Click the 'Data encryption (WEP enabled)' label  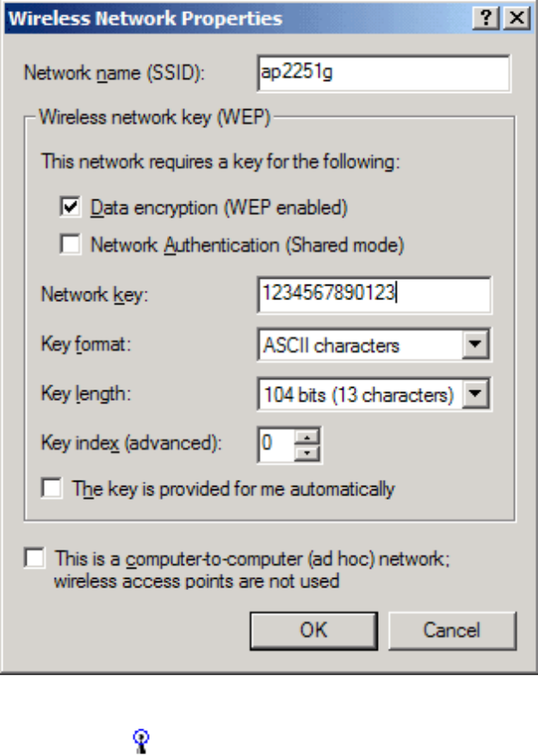(219, 207)
